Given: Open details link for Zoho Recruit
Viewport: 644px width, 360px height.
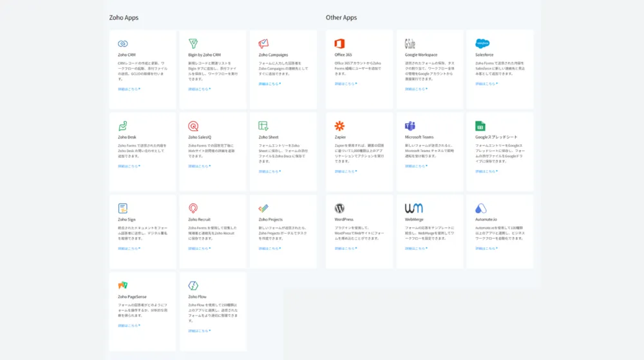Looking at the screenshot, I should 199,249.
